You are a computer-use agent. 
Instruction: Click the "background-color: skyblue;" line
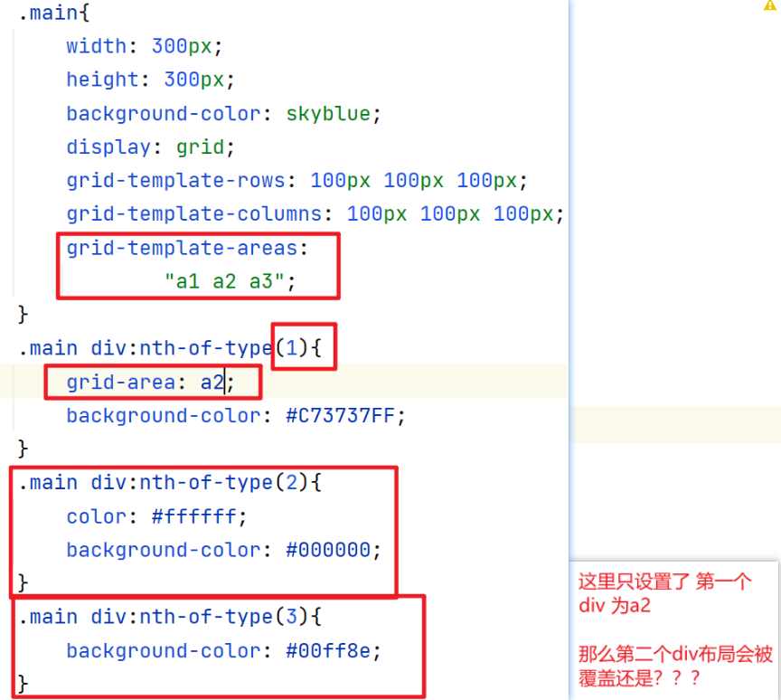coord(223,114)
